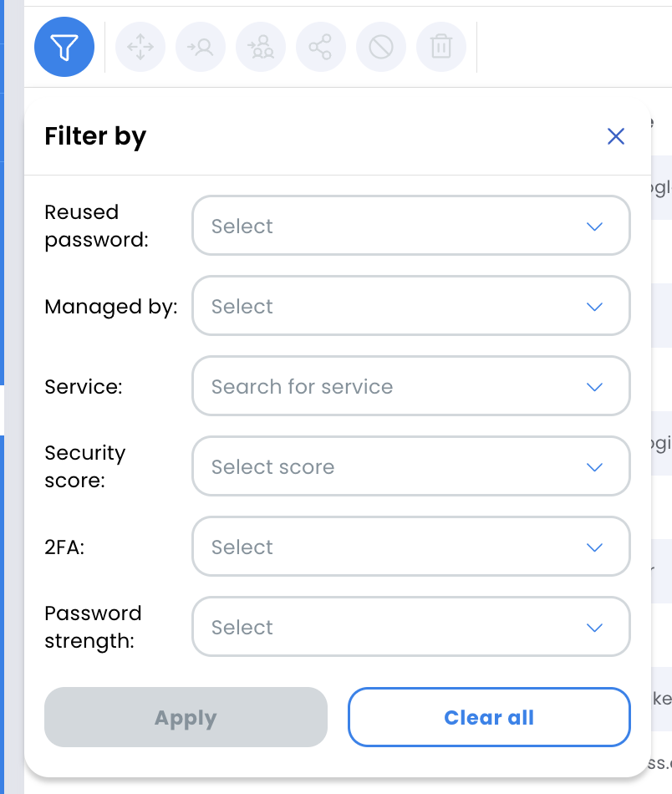Screen dimensions: 672x794
Task: Click the trash delete icon
Action: pos(441,47)
